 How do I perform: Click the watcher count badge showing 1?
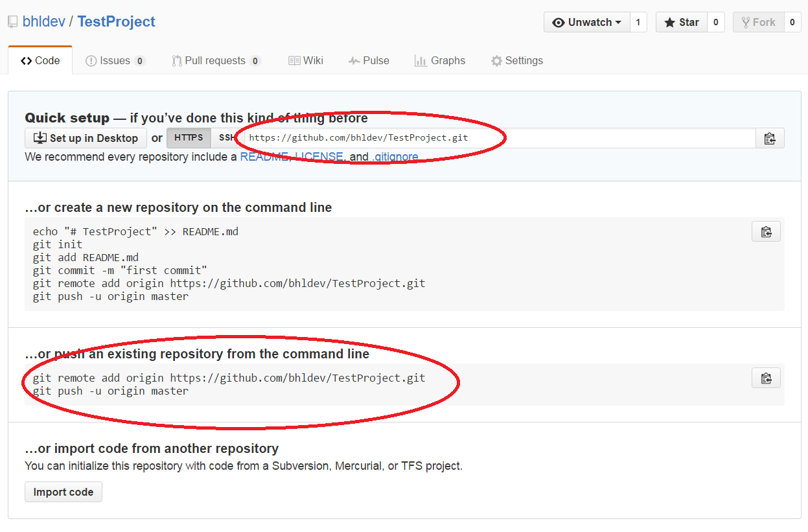pyautogui.click(x=638, y=21)
